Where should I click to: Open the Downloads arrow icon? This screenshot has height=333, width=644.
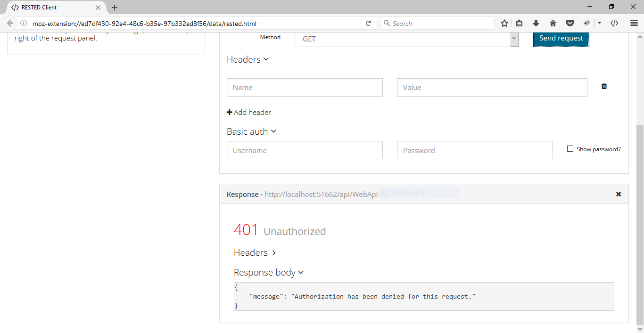536,23
